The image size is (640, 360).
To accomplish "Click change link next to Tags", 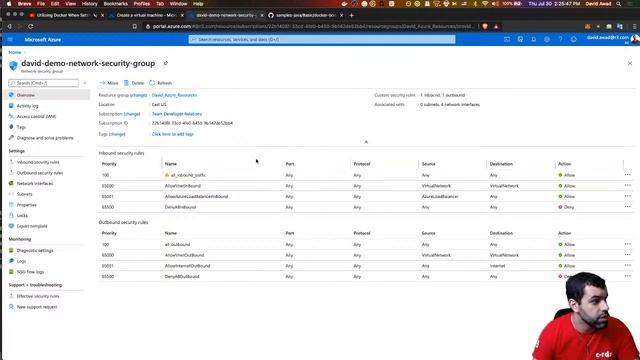I will tap(117, 134).
